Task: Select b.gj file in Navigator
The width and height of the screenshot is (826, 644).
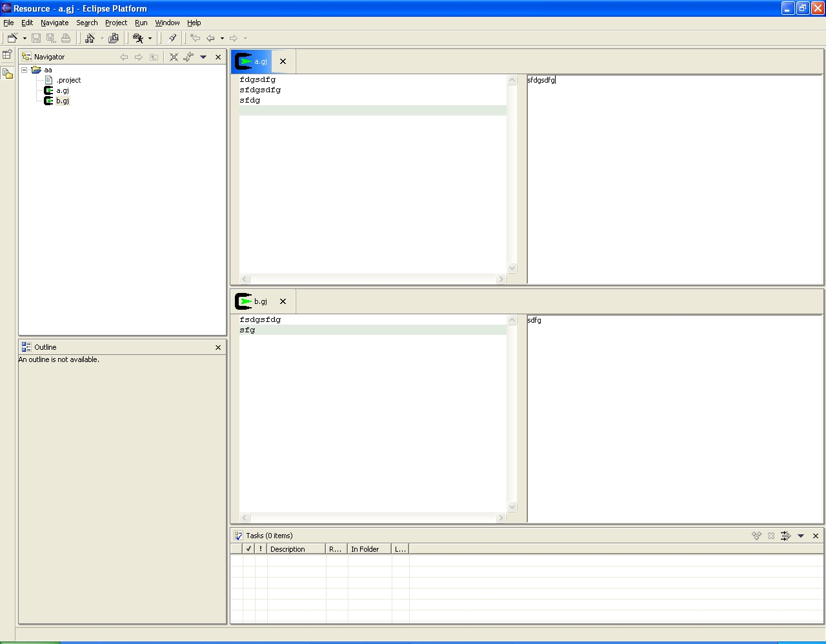Action: pyautogui.click(x=62, y=101)
